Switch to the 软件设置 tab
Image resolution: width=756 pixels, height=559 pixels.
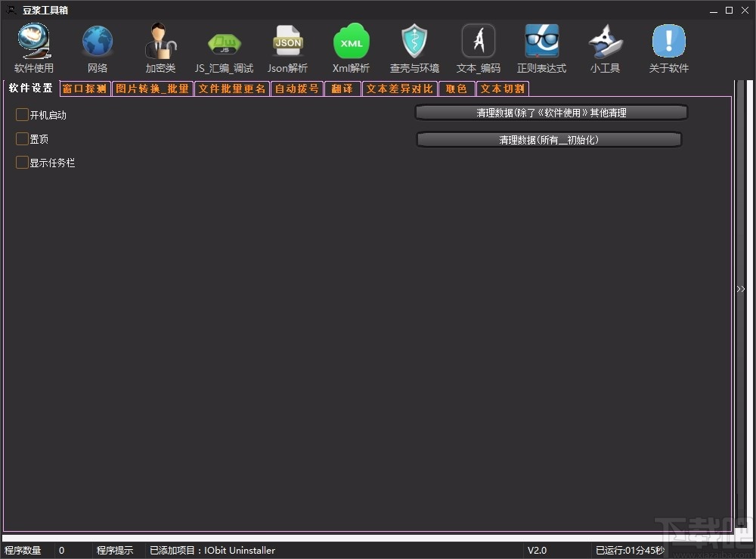pos(30,89)
